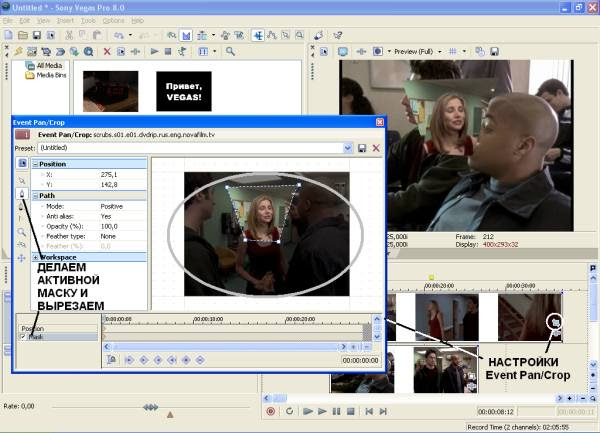The height and width of the screenshot is (433, 600).
Task: Save preview snapshot with floppy icon
Action: [x=494, y=52]
